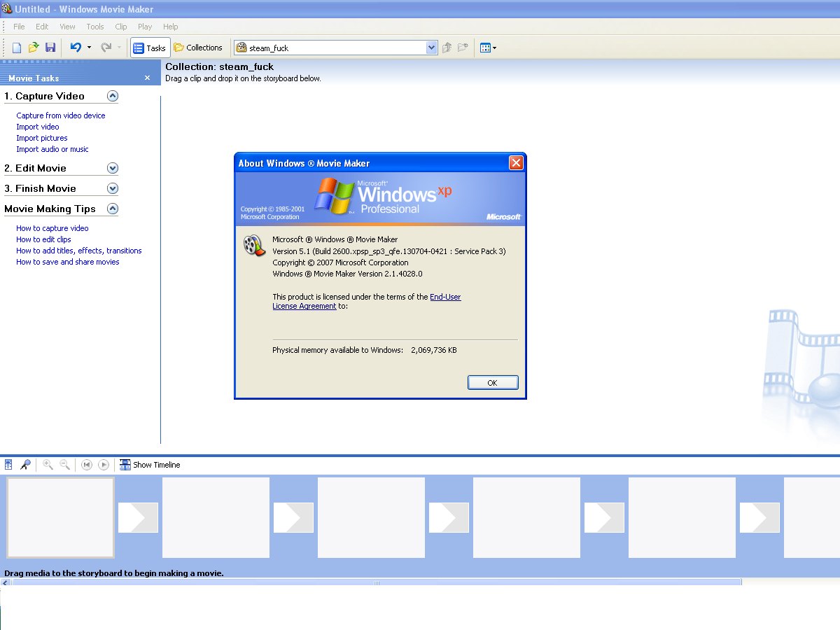The image size is (840, 630).
Task: Click the New Collection Folder icon
Action: (x=463, y=48)
